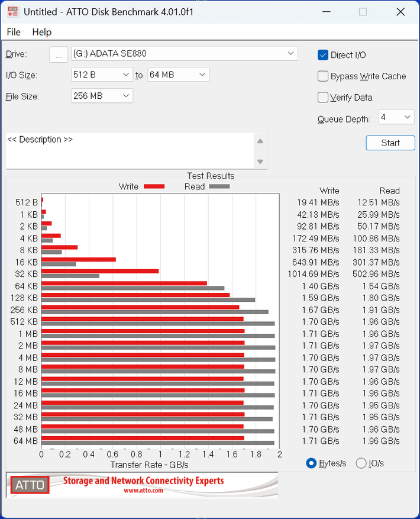The height and width of the screenshot is (519, 420).
Task: Click the red Write legend swatch
Action: pos(154,186)
